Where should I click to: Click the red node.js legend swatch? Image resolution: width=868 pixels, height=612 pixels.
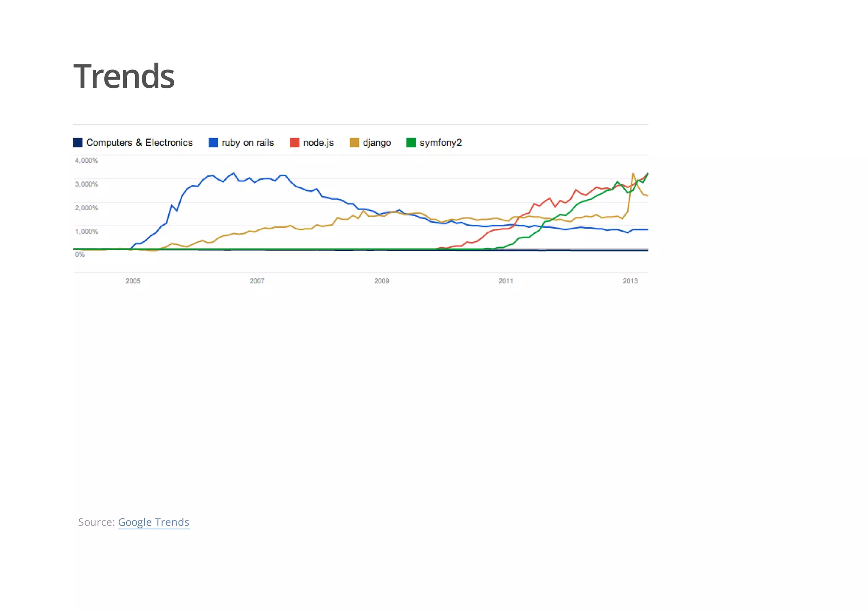[294, 143]
